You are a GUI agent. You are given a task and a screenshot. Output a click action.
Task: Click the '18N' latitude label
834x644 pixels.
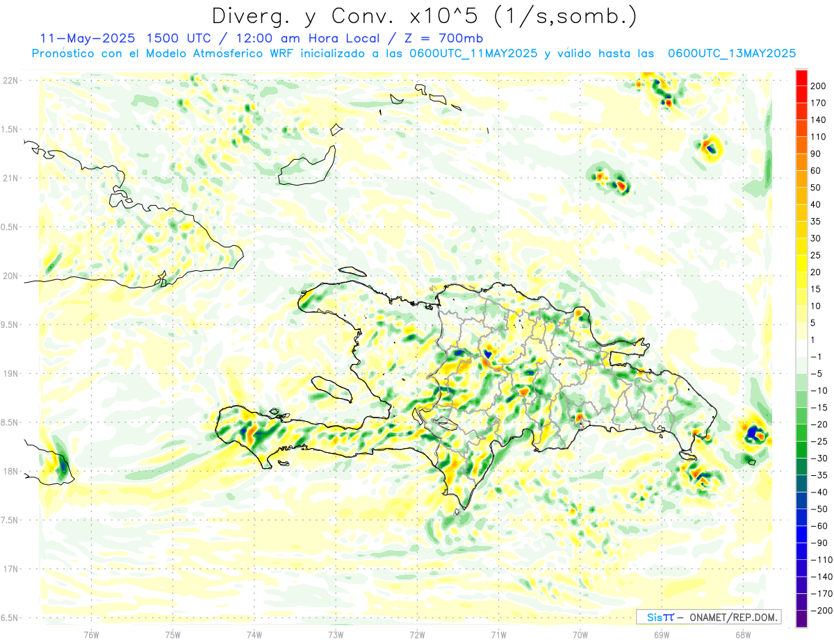tap(10, 471)
